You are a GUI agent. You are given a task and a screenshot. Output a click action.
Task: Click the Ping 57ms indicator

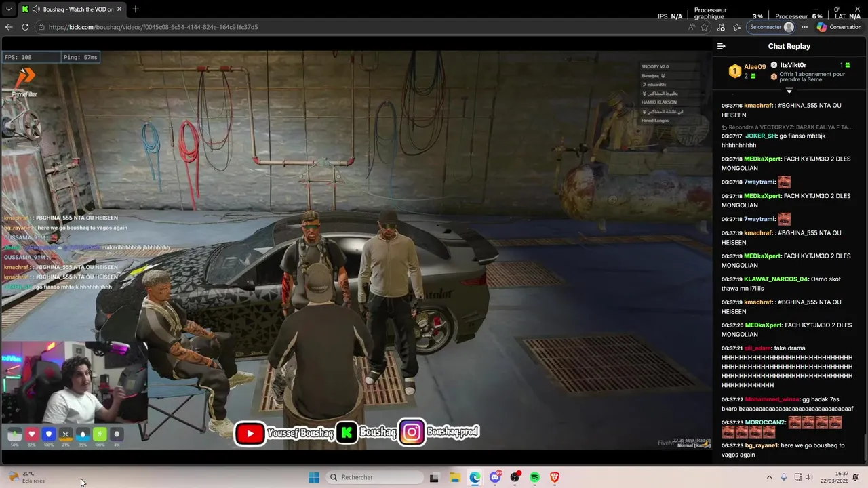[81, 57]
